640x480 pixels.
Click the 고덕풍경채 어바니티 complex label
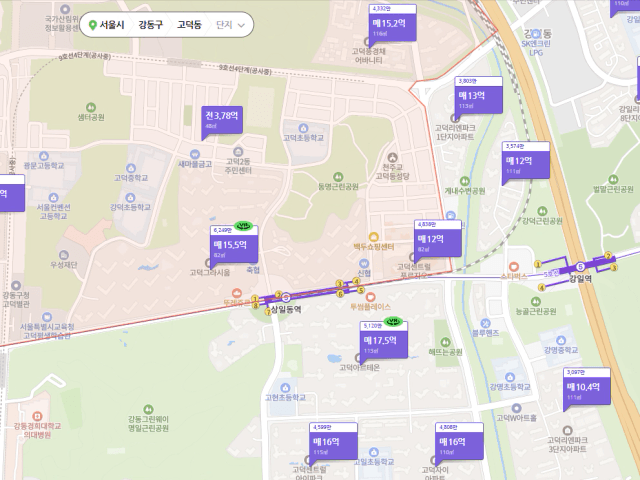(x=369, y=56)
